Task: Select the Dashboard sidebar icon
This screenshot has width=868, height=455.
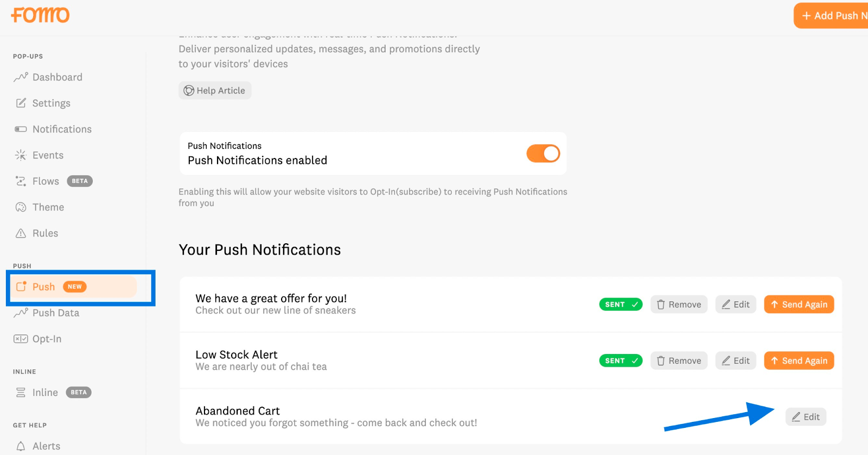Action: click(x=21, y=77)
